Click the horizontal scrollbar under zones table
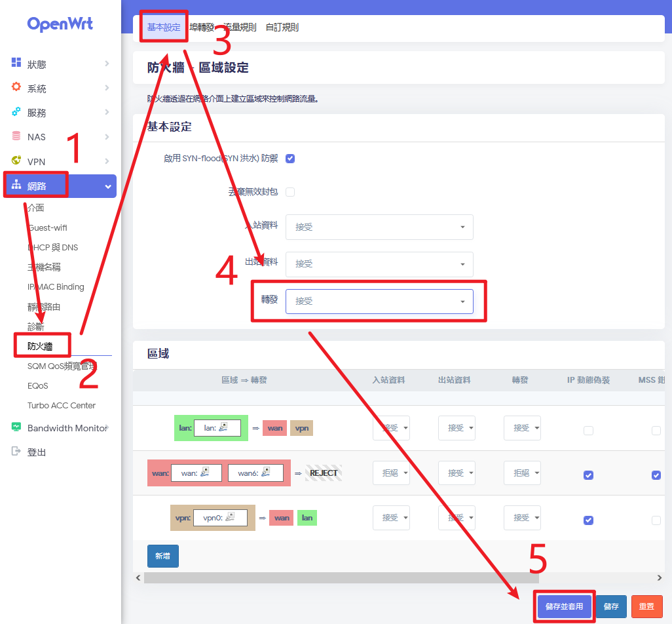This screenshot has height=624, width=672. [341, 578]
